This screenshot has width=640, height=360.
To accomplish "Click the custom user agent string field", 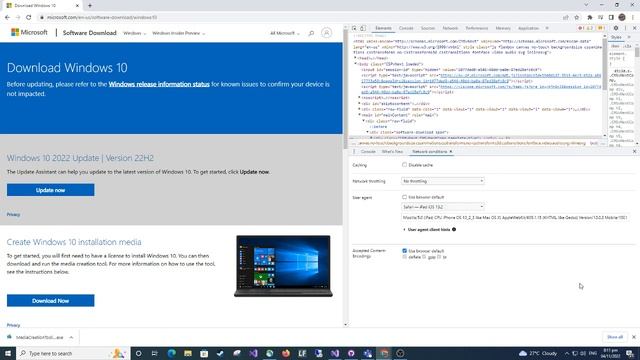I will coord(516,218).
